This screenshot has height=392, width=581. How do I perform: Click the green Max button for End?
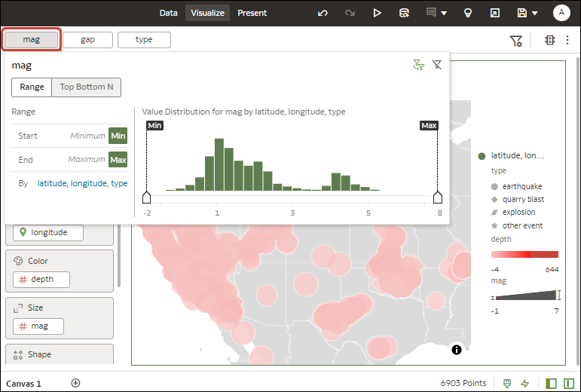pyautogui.click(x=118, y=160)
